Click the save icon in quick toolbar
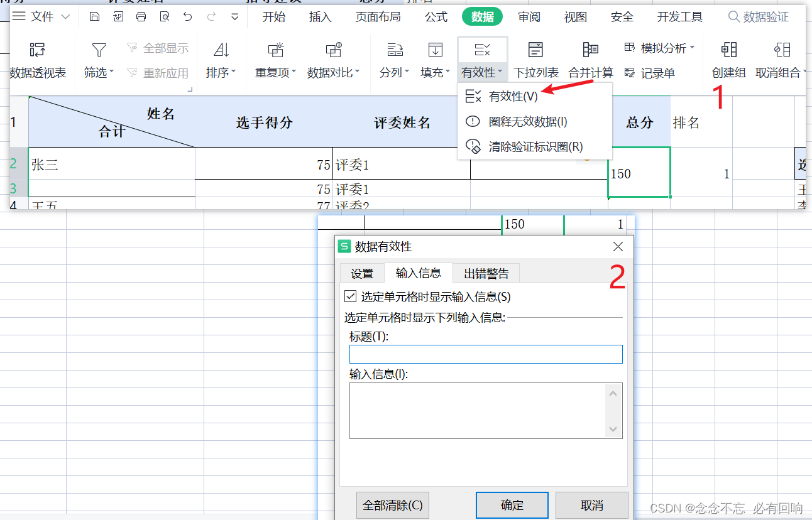 pos(94,17)
